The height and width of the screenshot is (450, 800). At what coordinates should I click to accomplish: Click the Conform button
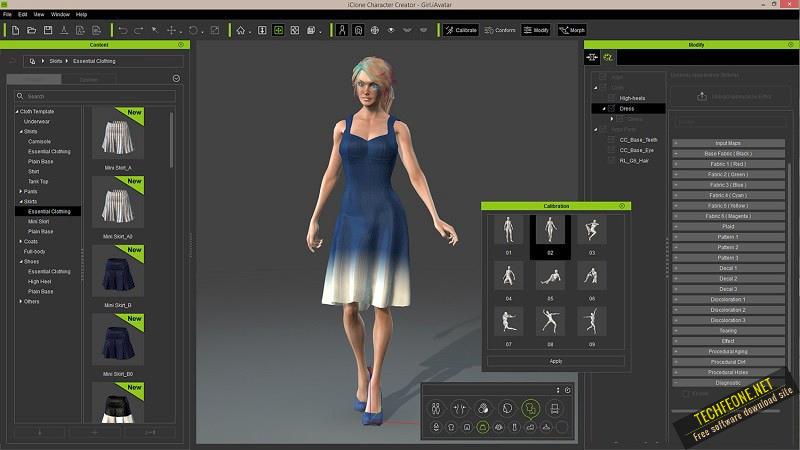pyautogui.click(x=500, y=30)
